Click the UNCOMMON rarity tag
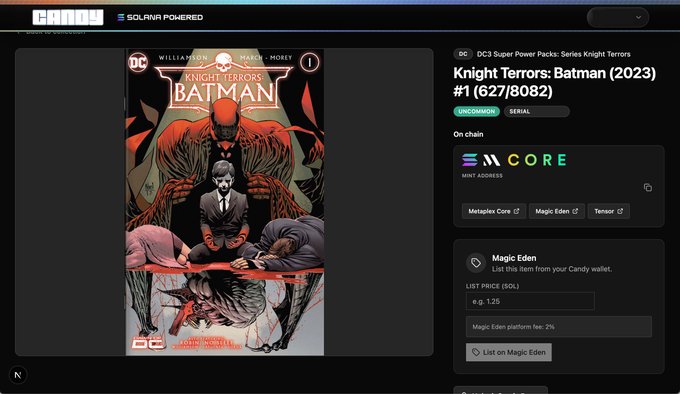This screenshot has width=680, height=394. click(477, 111)
